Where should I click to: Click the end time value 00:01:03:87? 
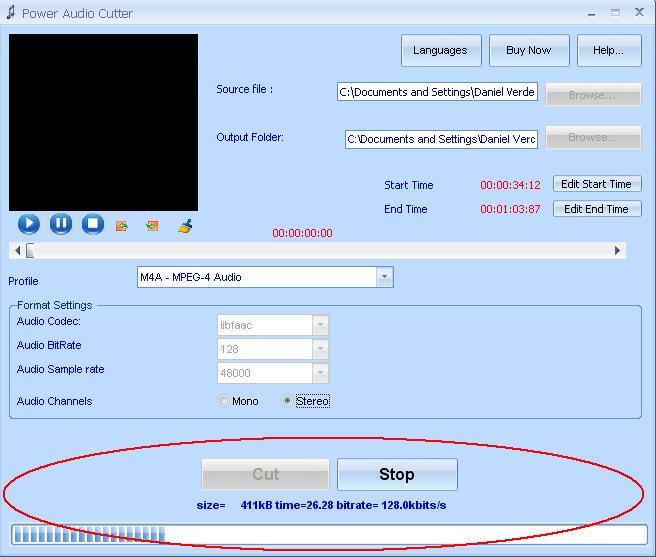coord(510,209)
